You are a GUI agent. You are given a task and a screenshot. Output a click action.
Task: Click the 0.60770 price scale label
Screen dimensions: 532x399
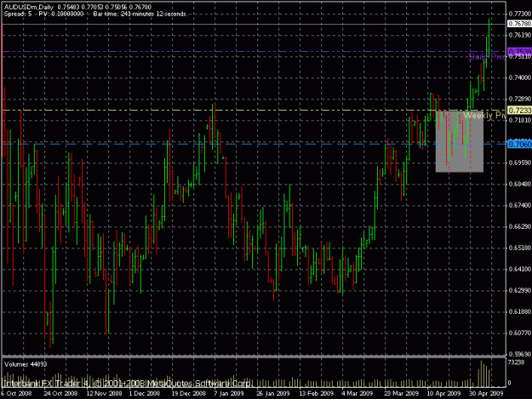pos(520,333)
